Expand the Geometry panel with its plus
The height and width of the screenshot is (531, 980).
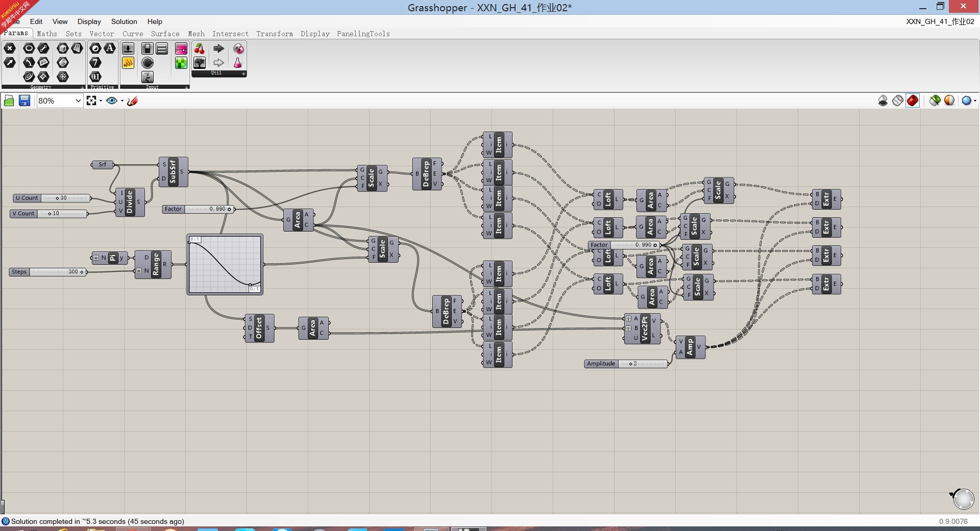click(x=82, y=87)
